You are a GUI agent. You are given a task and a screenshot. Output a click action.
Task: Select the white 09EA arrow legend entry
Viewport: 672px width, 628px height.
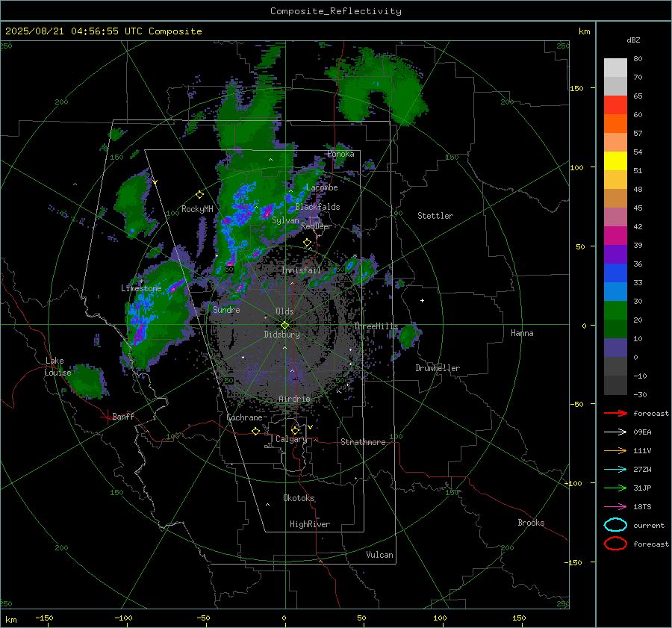coord(615,432)
